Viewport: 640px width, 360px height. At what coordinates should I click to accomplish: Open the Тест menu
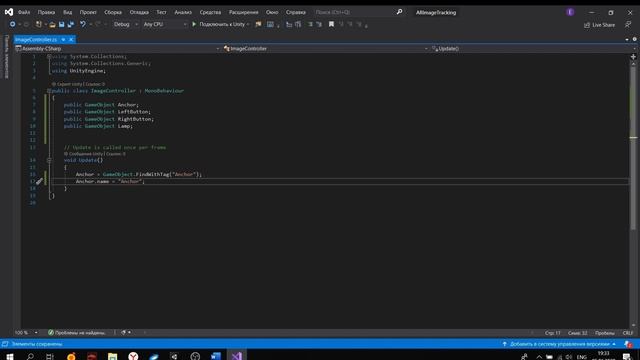pyautogui.click(x=161, y=12)
